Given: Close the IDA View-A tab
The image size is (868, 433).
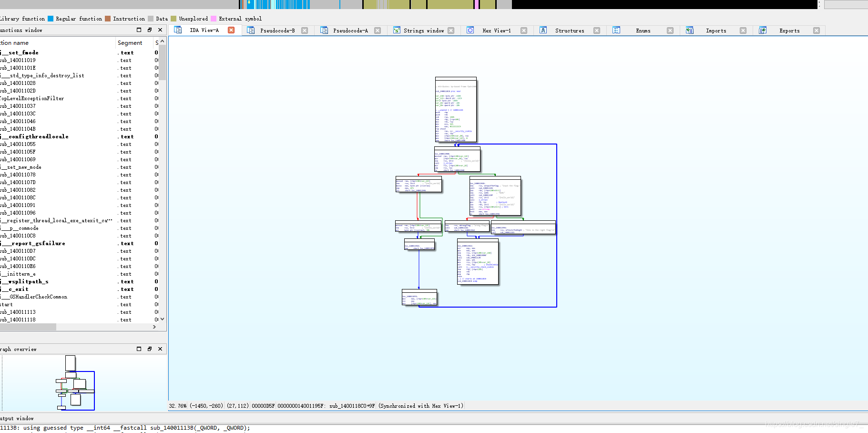Looking at the screenshot, I should [231, 30].
